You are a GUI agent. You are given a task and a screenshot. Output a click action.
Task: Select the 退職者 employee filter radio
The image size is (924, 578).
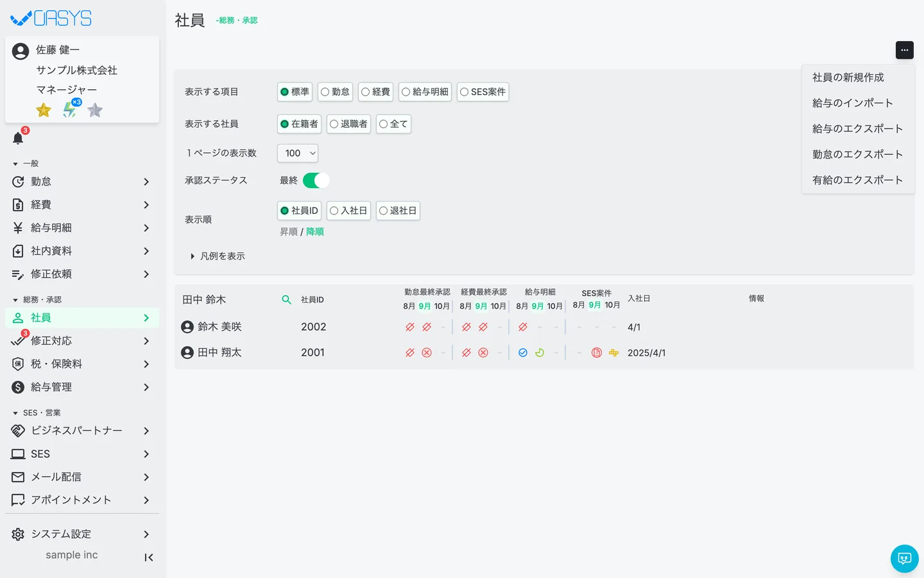pos(348,124)
